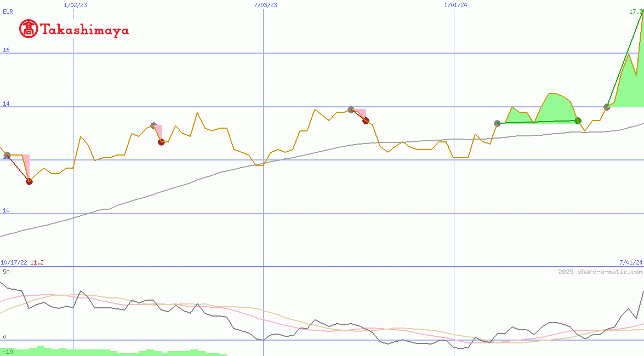Click the red marker between 1/02/23 and 7/03/23

pos(161,142)
